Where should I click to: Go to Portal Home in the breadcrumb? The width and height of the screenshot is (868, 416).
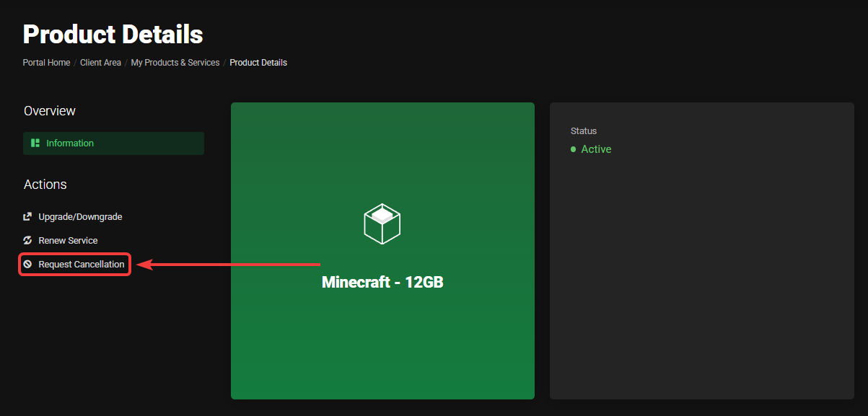pyautogui.click(x=46, y=63)
